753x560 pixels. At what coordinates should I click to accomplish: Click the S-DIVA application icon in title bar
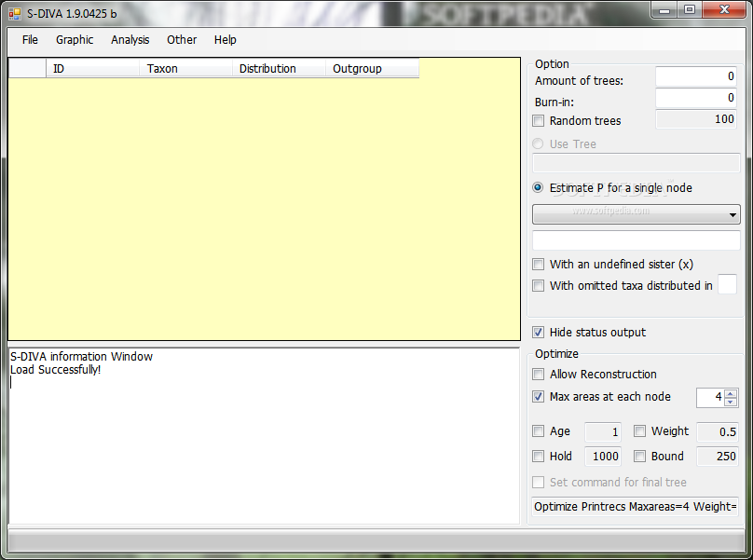[15, 14]
